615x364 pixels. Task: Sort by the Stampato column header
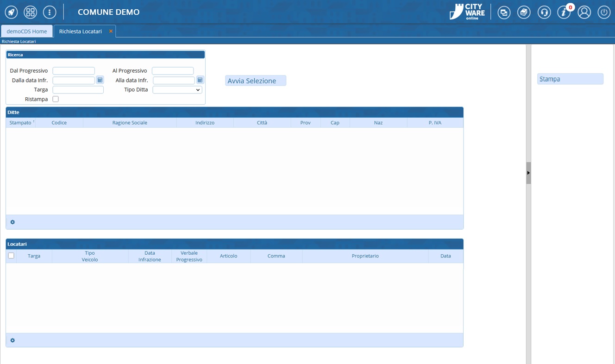[x=20, y=123]
